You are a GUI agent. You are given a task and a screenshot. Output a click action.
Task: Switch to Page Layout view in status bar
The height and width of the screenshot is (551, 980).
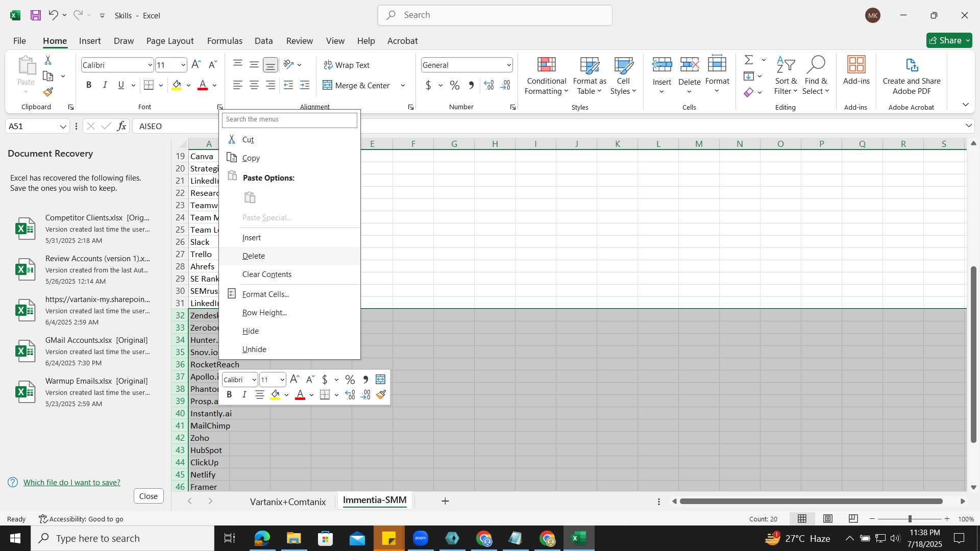tap(828, 519)
